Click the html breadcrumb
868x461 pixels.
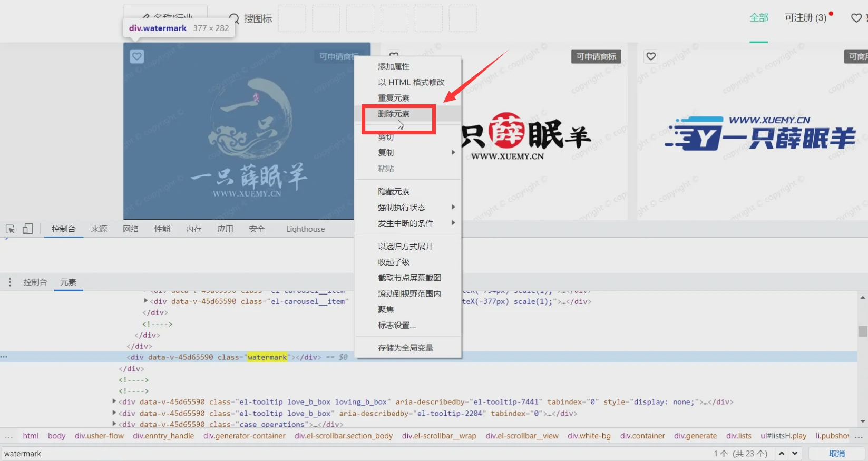[x=31, y=436]
